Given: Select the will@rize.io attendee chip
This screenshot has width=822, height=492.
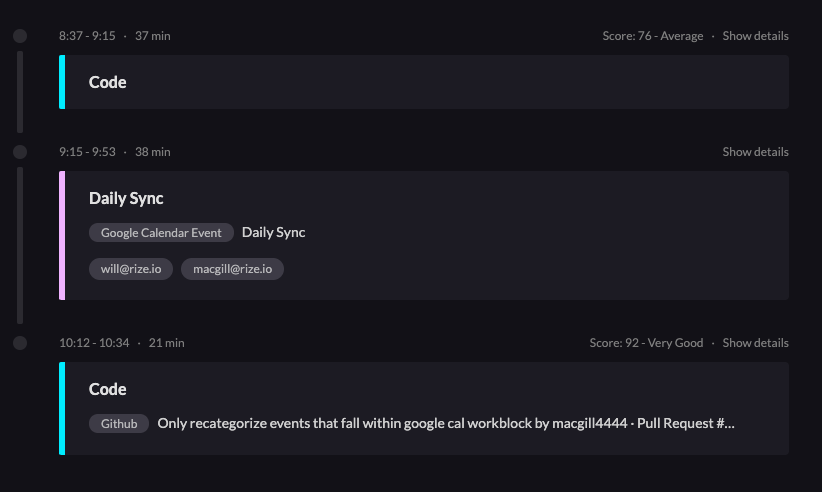Looking at the screenshot, I should point(131,269).
